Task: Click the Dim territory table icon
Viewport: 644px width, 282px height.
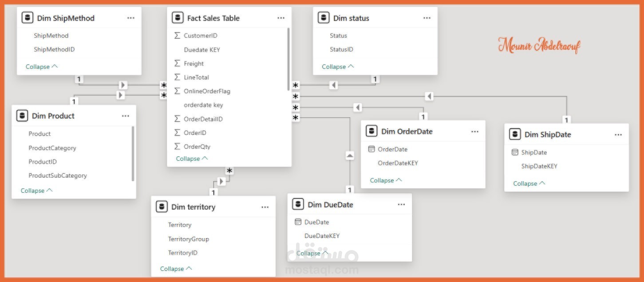Action: pos(162,207)
